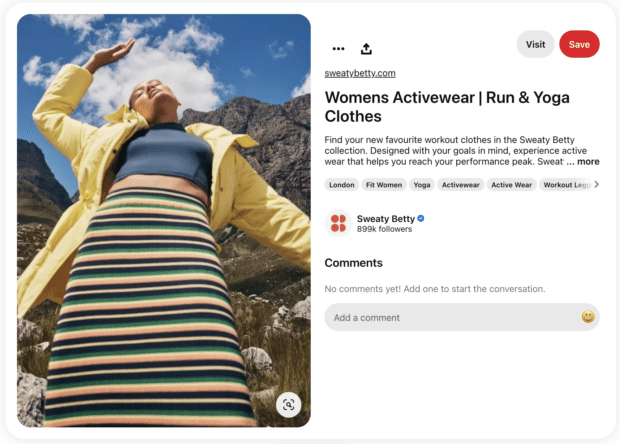The height and width of the screenshot is (444, 620).
Task: Open the sweatybetty.com link
Action: 360,73
